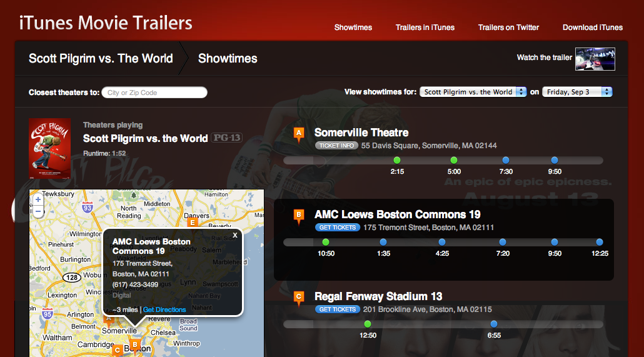Select the 7:20 showtime dot at AMC Loews
The height and width of the screenshot is (357, 644).
(503, 242)
